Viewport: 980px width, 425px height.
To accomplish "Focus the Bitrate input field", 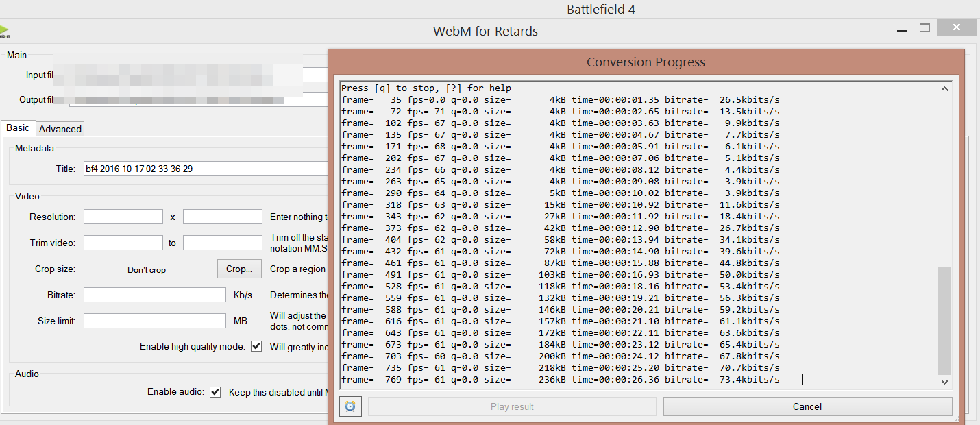I will click(x=155, y=295).
